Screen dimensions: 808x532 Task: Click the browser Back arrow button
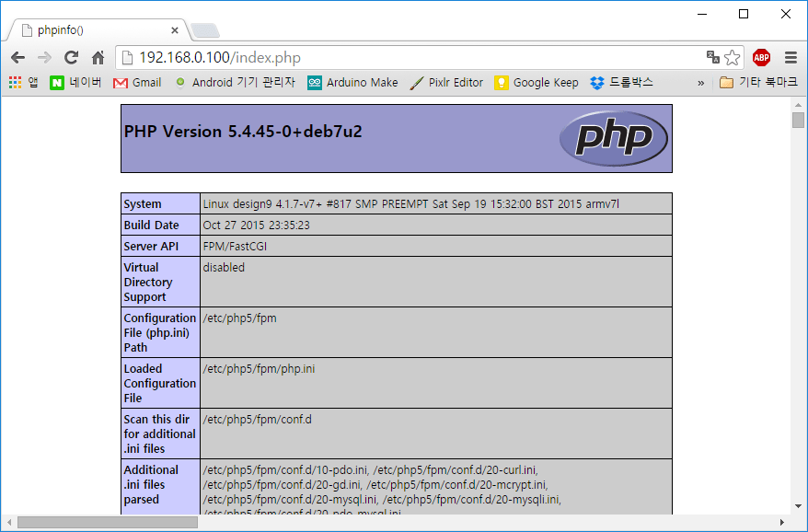[17, 57]
